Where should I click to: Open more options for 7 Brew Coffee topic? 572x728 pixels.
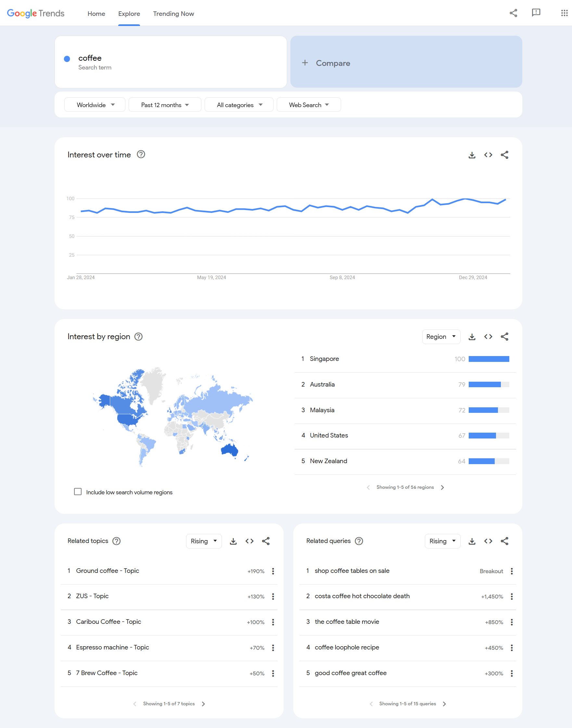pyautogui.click(x=273, y=673)
